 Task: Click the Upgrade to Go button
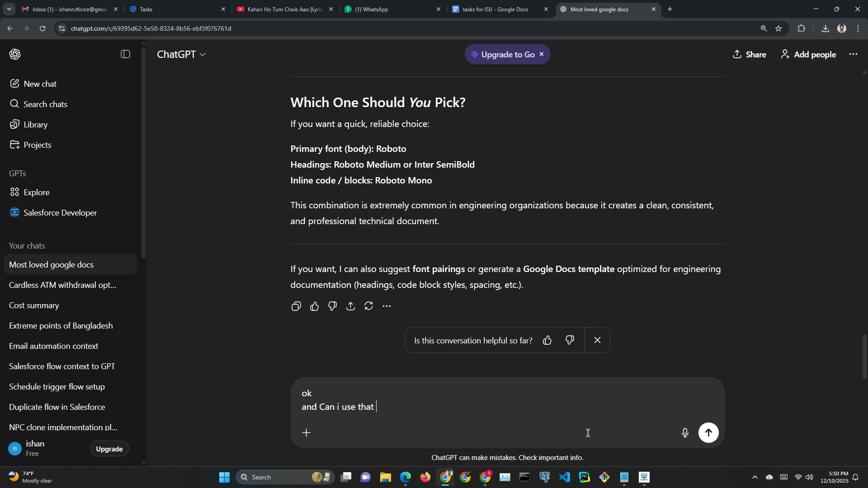pyautogui.click(x=502, y=55)
